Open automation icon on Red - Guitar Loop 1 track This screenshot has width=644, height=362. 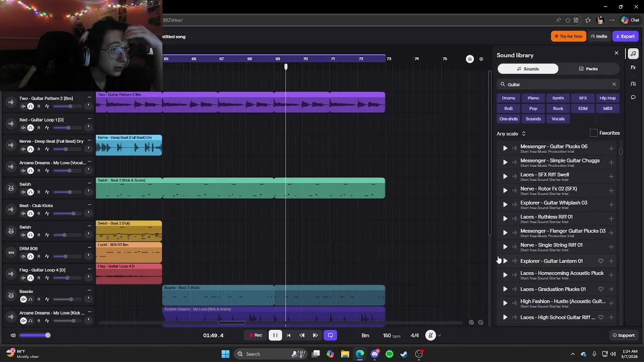[47, 128]
